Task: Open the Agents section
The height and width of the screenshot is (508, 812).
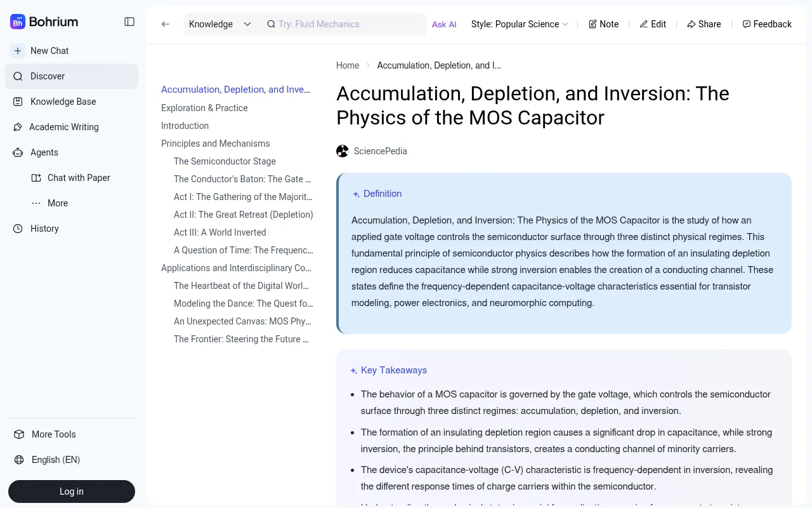Action: point(72,152)
